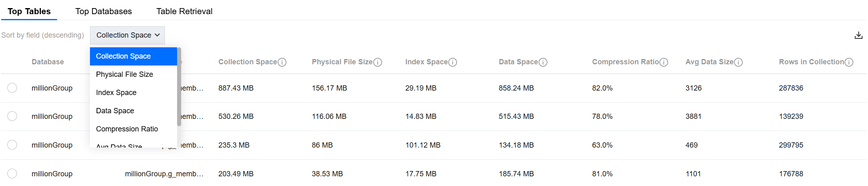Collapse the Collection Space sort dropdown
The image size is (868, 186).
[x=127, y=36]
